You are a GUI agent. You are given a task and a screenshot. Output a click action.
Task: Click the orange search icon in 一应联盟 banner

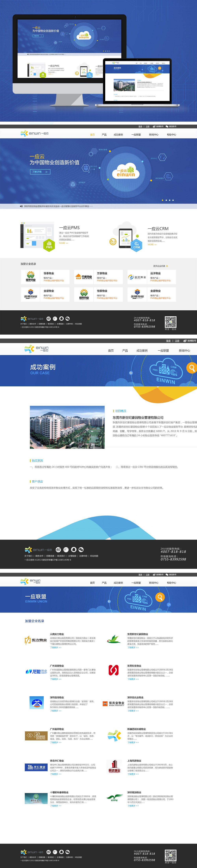pyautogui.click(x=160, y=597)
